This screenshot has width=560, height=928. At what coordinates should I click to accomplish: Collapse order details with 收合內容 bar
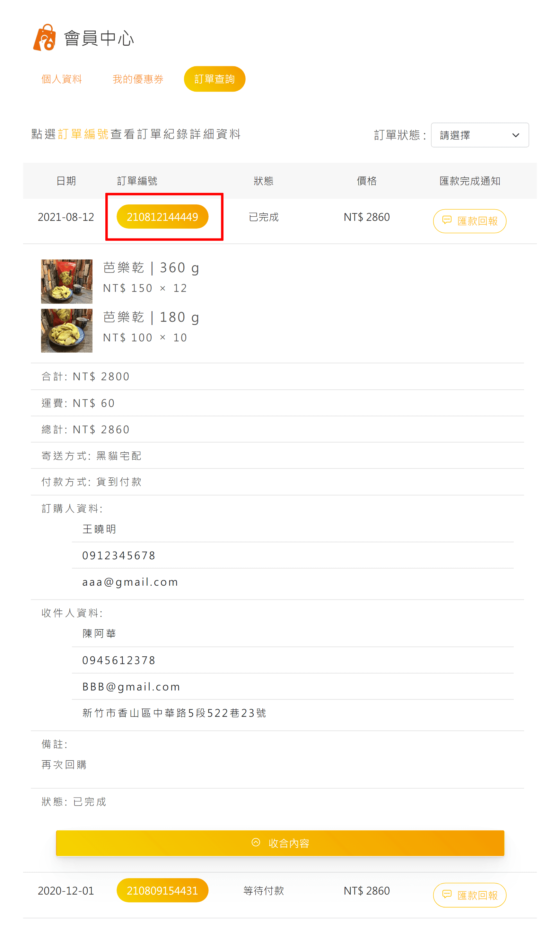click(280, 843)
